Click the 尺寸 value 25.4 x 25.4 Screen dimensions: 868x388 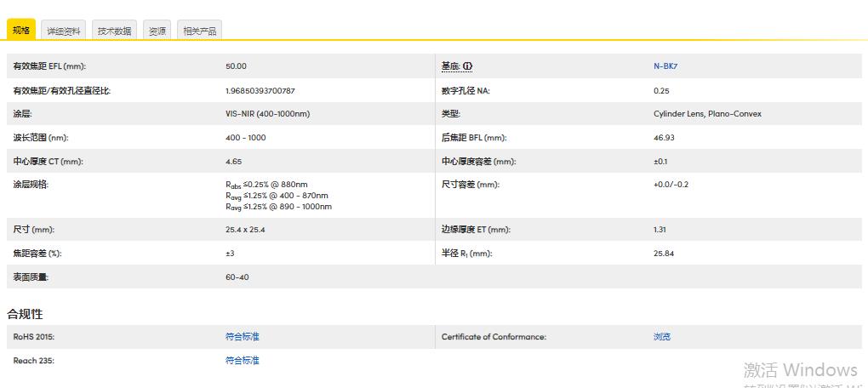click(245, 230)
